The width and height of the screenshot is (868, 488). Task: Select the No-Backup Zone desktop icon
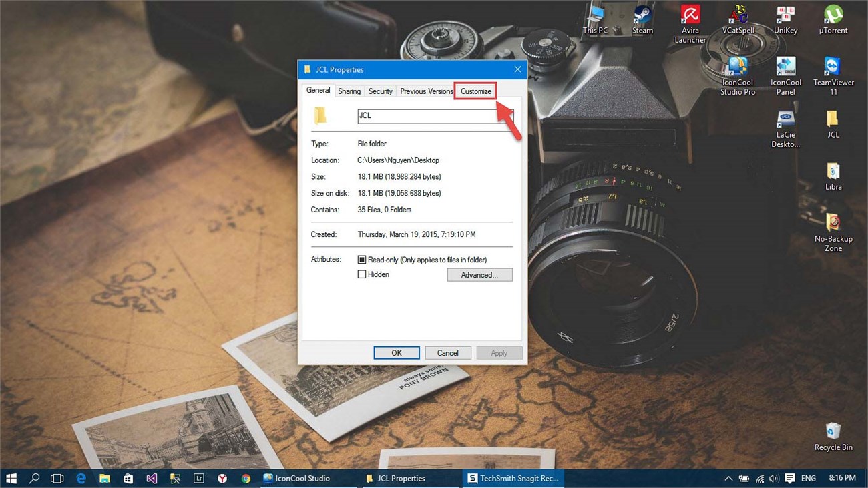pyautogui.click(x=833, y=232)
